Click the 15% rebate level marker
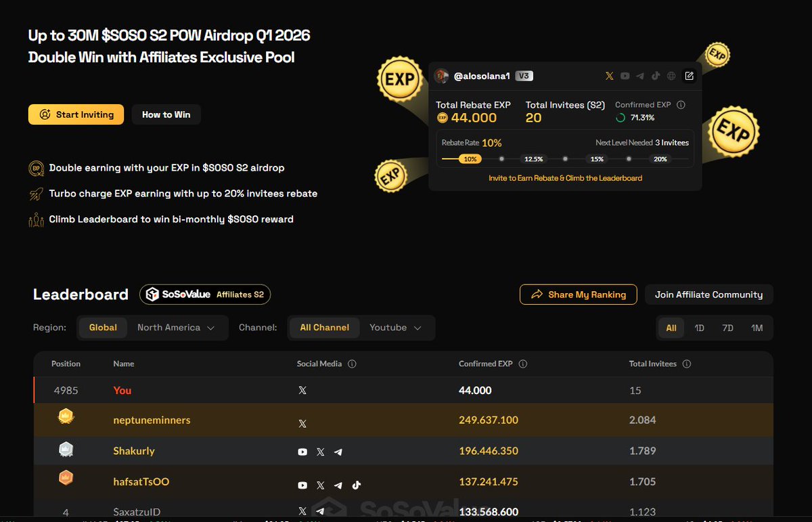 coord(597,159)
